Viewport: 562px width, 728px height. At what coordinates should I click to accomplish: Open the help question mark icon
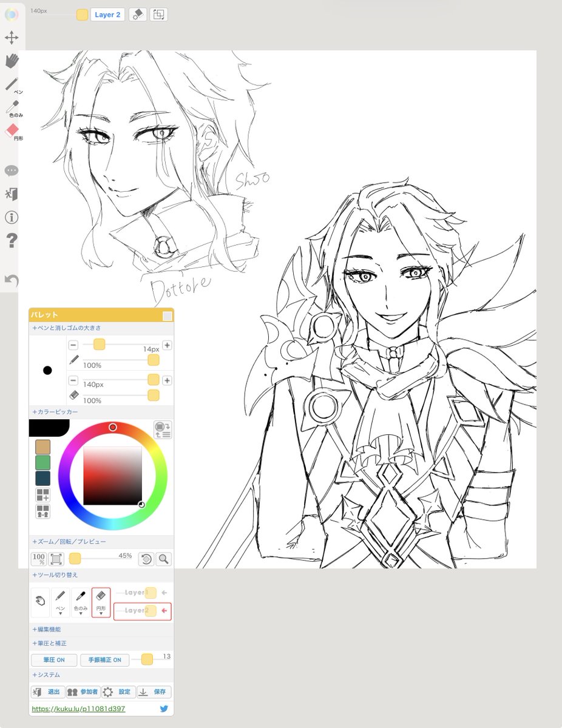pyautogui.click(x=12, y=241)
